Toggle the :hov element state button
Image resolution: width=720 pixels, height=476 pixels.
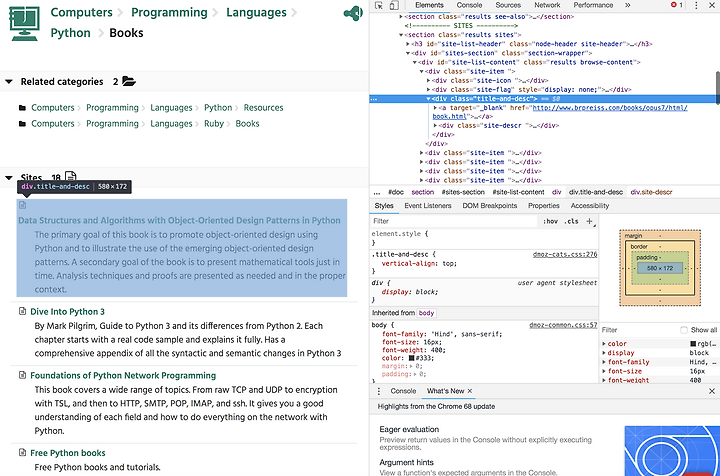[x=551, y=221]
